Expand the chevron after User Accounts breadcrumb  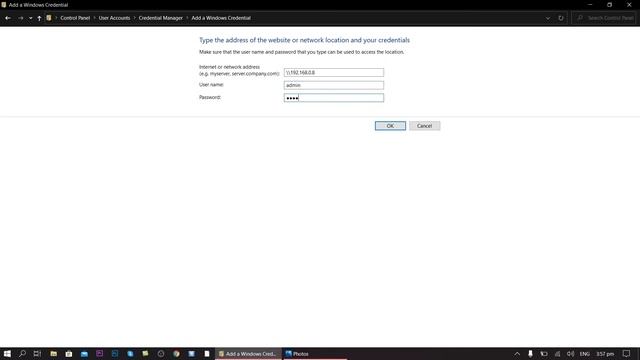point(134,18)
